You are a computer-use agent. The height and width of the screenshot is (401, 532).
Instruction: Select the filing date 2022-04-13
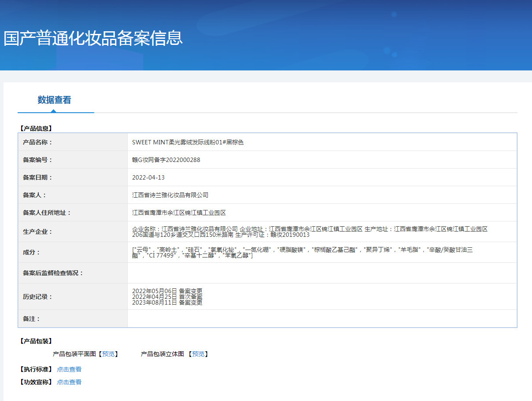pyautogui.click(x=148, y=177)
